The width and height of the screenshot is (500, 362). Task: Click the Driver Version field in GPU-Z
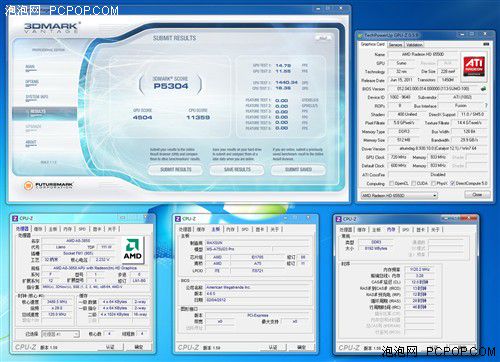(x=438, y=148)
